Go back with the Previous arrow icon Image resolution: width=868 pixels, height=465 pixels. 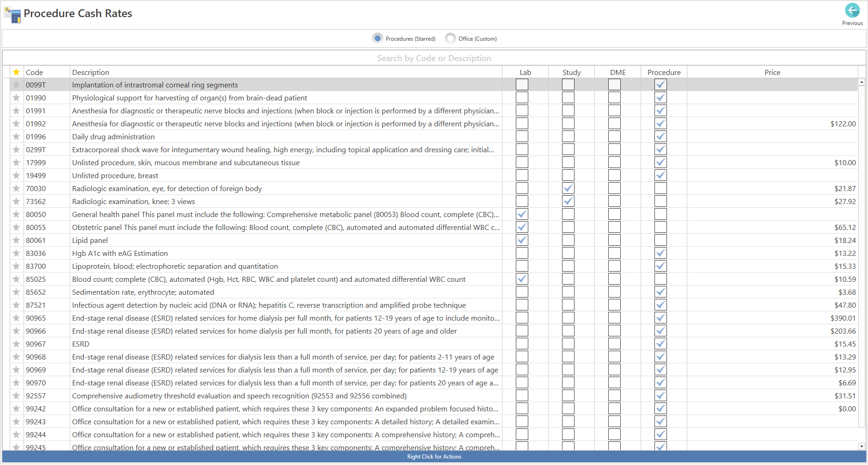pyautogui.click(x=852, y=10)
